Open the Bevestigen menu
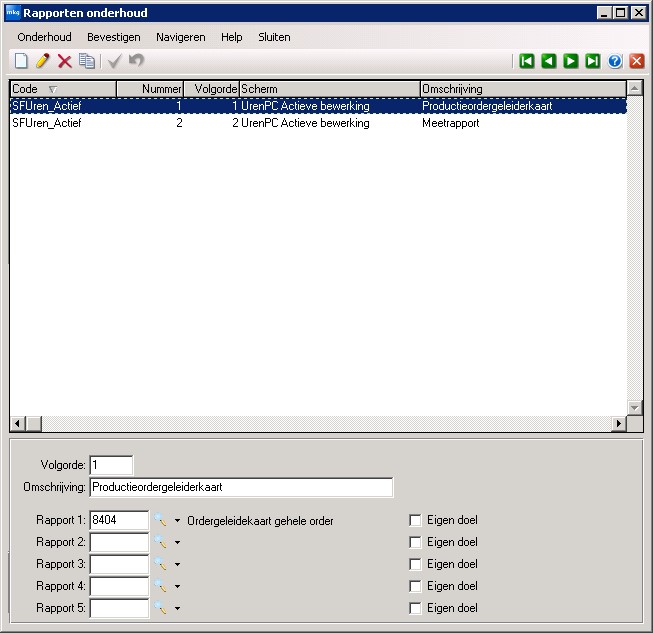 coord(114,37)
